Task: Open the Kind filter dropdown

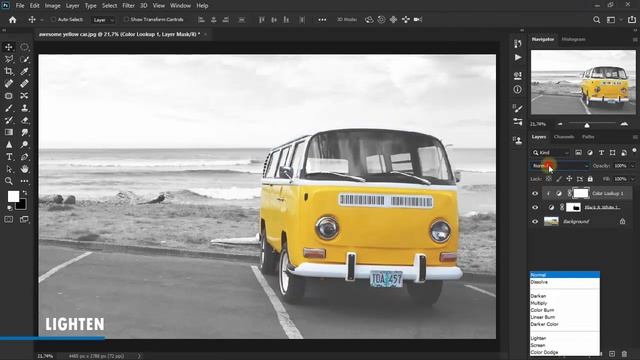Action: click(551, 153)
